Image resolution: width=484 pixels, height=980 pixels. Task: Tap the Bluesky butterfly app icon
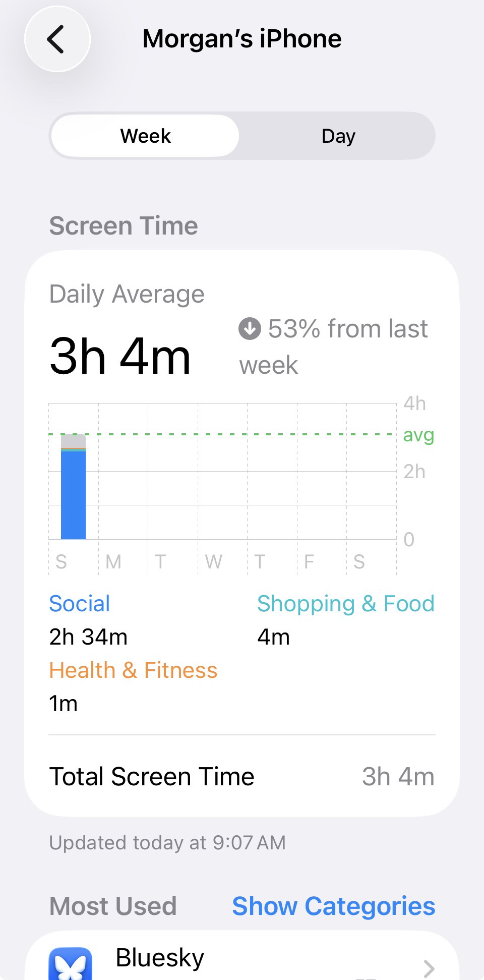[x=71, y=964]
